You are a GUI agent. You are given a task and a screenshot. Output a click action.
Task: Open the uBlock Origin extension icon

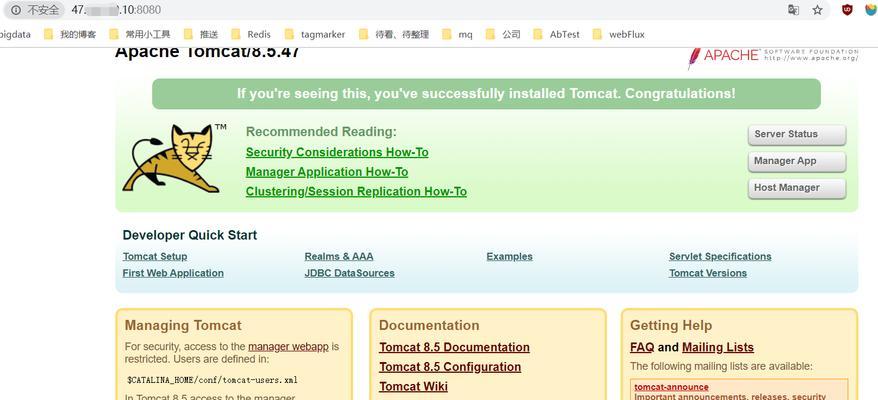coord(847,10)
